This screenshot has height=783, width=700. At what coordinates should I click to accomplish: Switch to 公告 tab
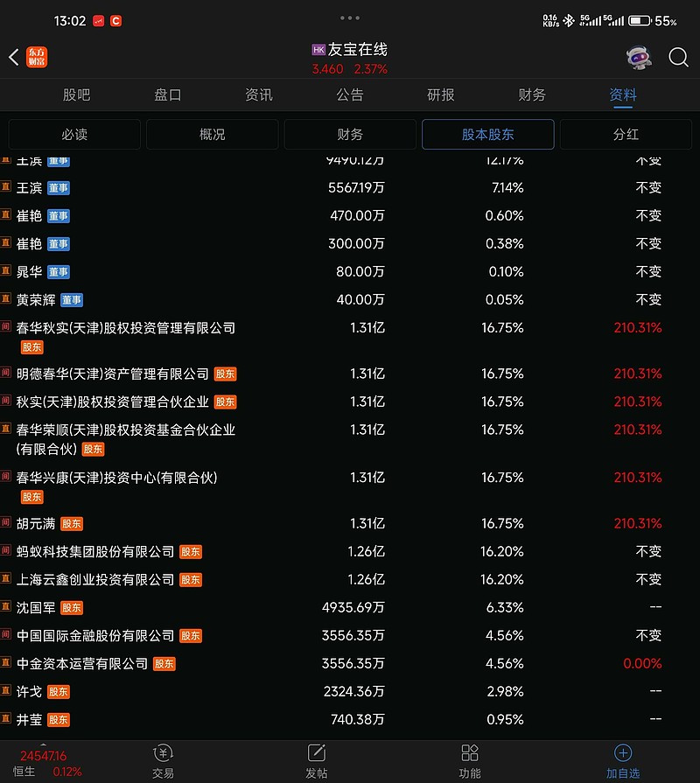click(349, 94)
